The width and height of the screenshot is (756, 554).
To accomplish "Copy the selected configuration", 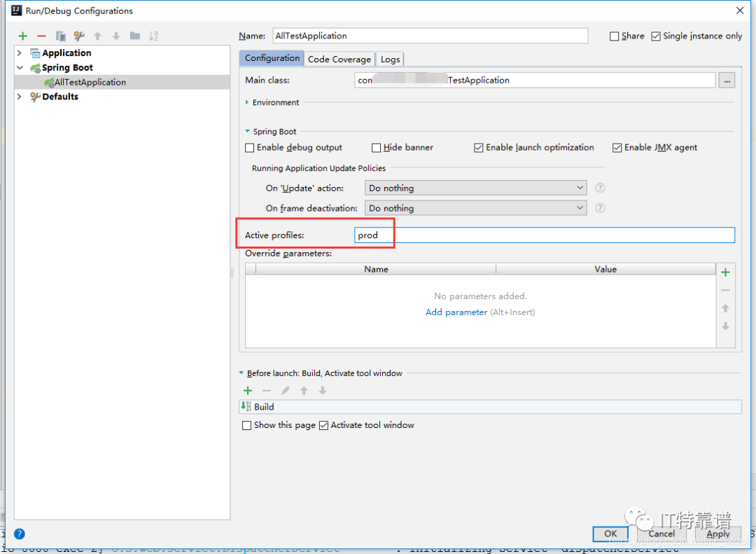I will point(60,36).
